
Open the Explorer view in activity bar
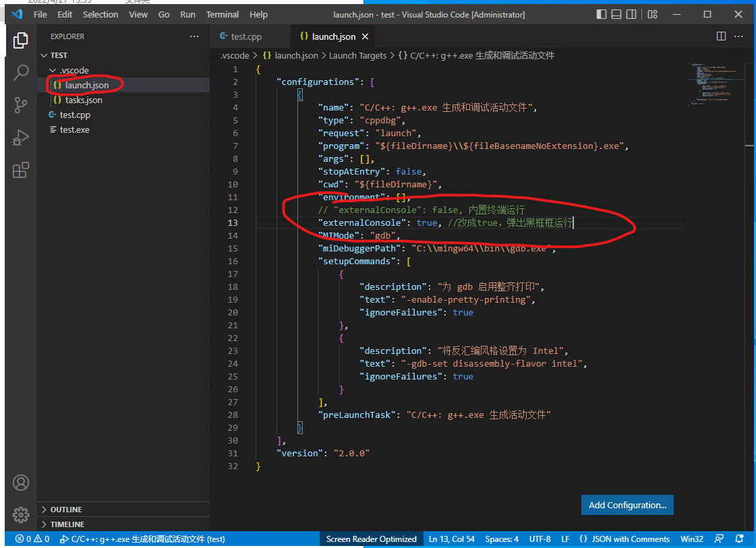pos(21,40)
